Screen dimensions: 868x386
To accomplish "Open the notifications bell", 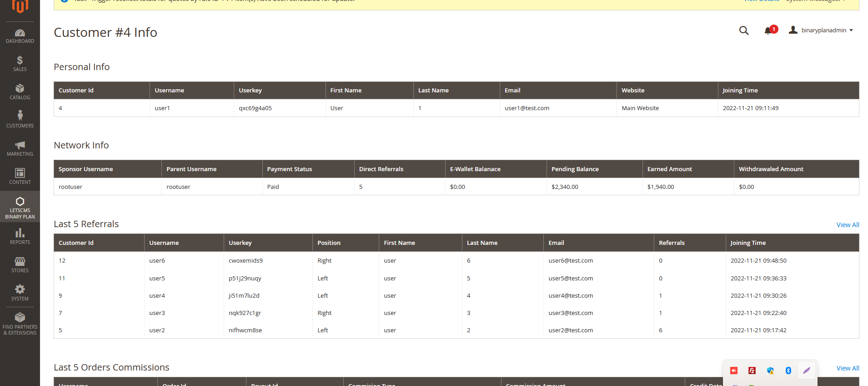I will [768, 30].
